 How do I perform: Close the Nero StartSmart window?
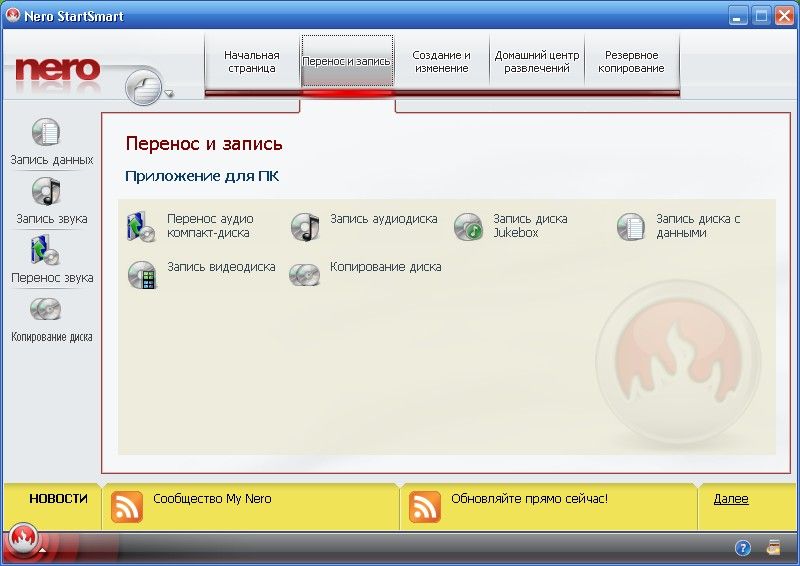(x=784, y=16)
